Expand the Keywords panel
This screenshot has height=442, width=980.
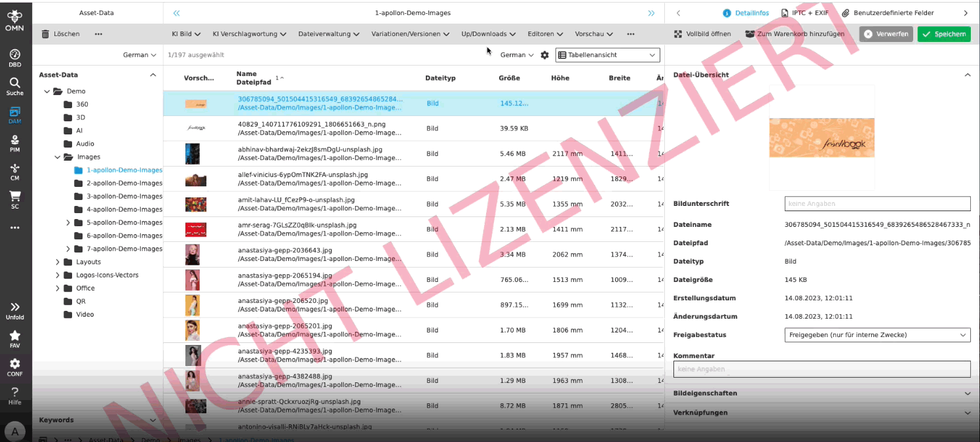[153, 420]
